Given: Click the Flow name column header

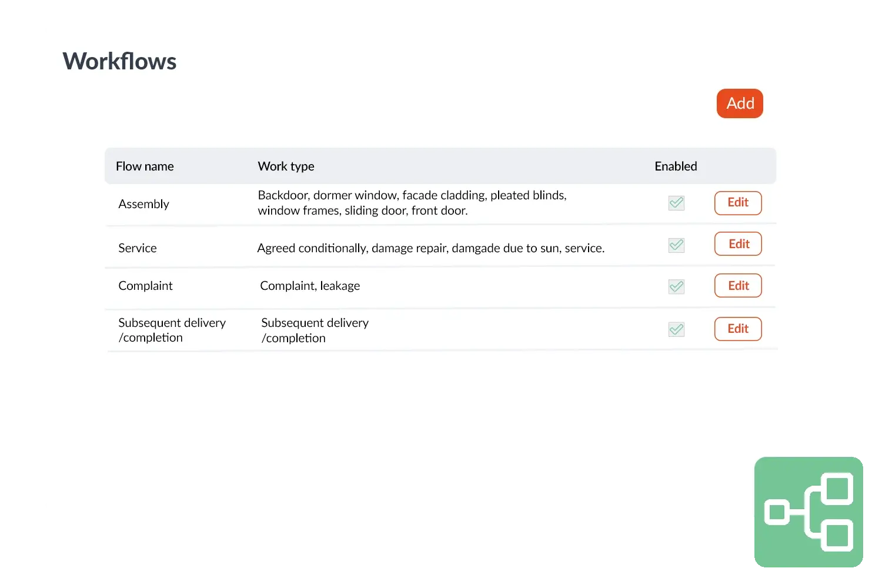Looking at the screenshot, I should coord(145,166).
